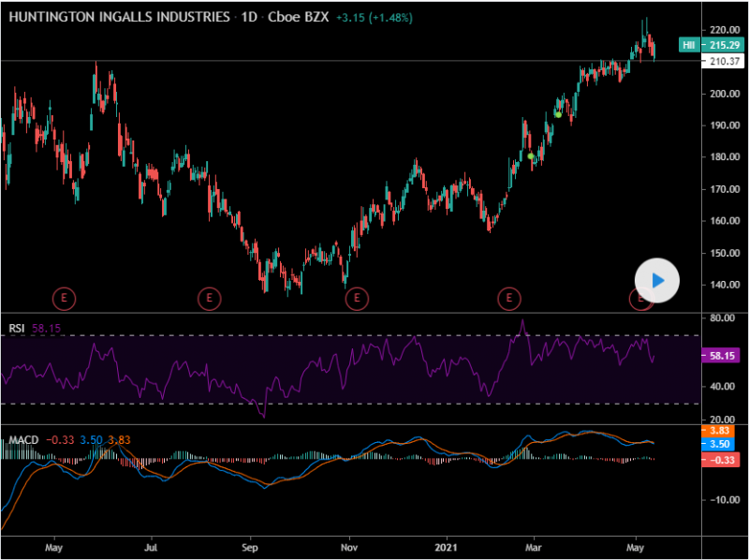The height and width of the screenshot is (560, 749).
Task: Click the Sep label on time axis
Action: pyautogui.click(x=249, y=546)
